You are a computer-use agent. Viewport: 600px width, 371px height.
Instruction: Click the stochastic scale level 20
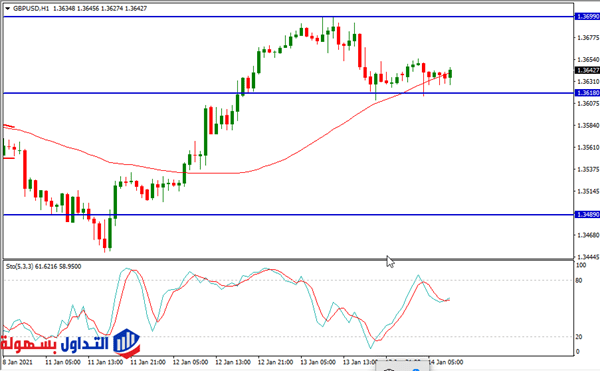click(579, 337)
